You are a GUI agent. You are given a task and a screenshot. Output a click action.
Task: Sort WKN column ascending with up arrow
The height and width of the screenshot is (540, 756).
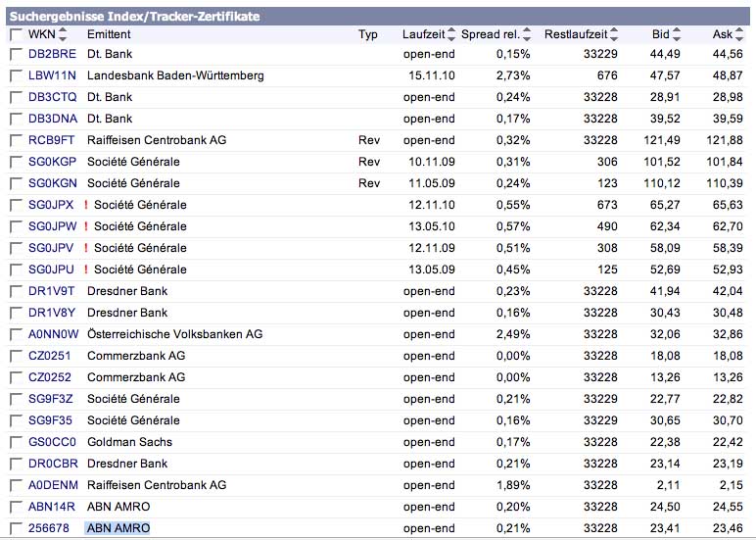pos(64,30)
